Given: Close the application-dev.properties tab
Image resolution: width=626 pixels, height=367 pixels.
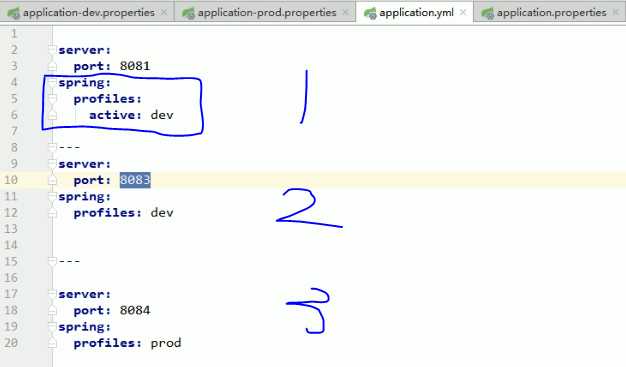Looking at the screenshot, I should [x=164, y=13].
